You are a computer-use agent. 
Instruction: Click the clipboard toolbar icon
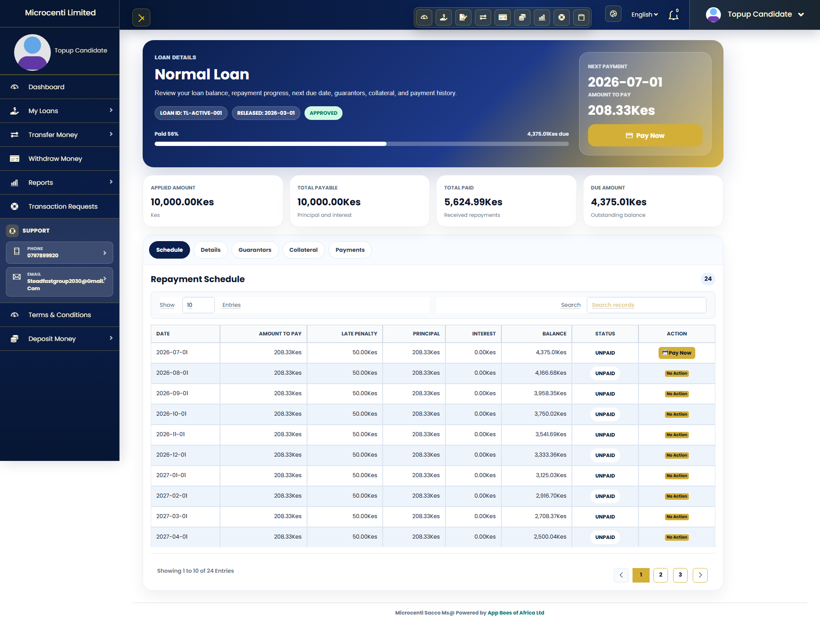pyautogui.click(x=581, y=17)
